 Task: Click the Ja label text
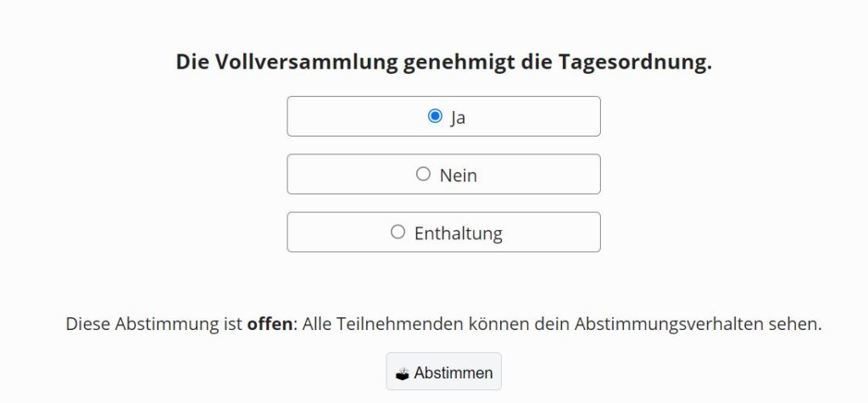pyautogui.click(x=458, y=118)
